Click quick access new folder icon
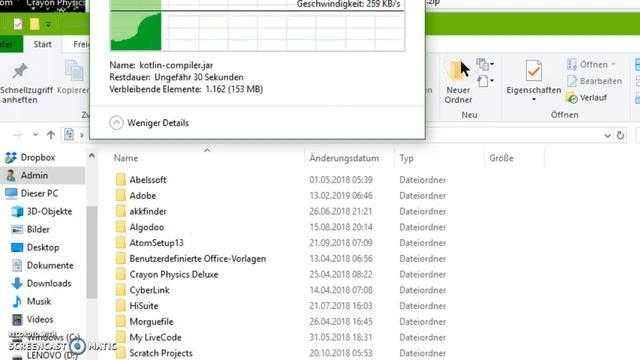 (x=34, y=24)
